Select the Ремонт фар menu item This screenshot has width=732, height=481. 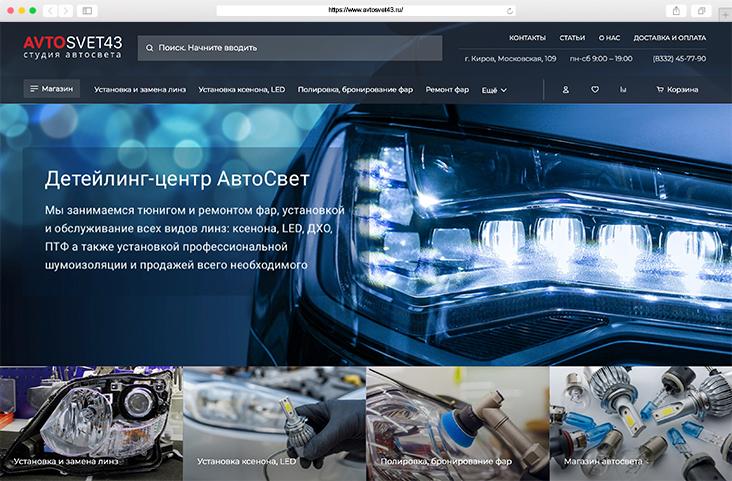pos(447,89)
